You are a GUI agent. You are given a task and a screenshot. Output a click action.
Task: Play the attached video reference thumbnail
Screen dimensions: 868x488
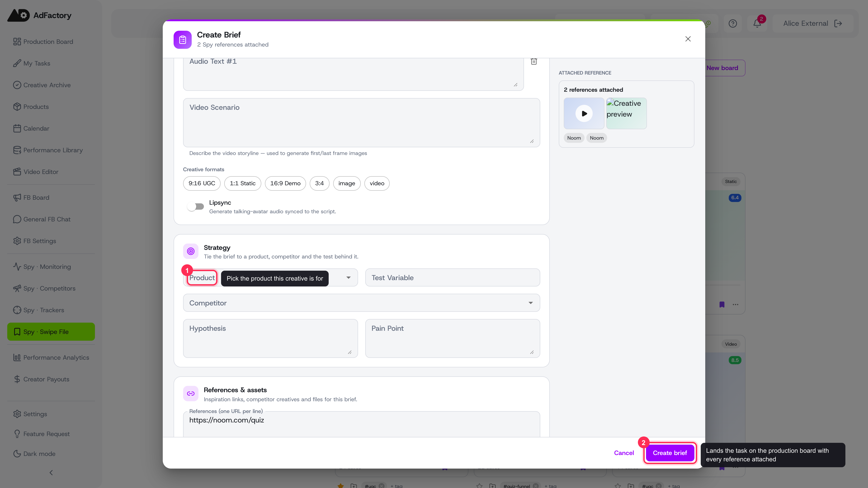(584, 113)
